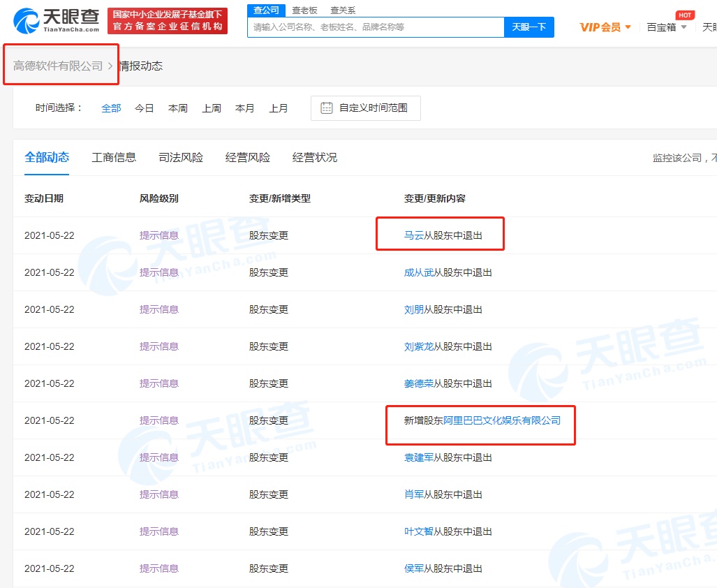Select the 查关系 search tab
Image resolution: width=717 pixels, height=588 pixels.
[343, 10]
